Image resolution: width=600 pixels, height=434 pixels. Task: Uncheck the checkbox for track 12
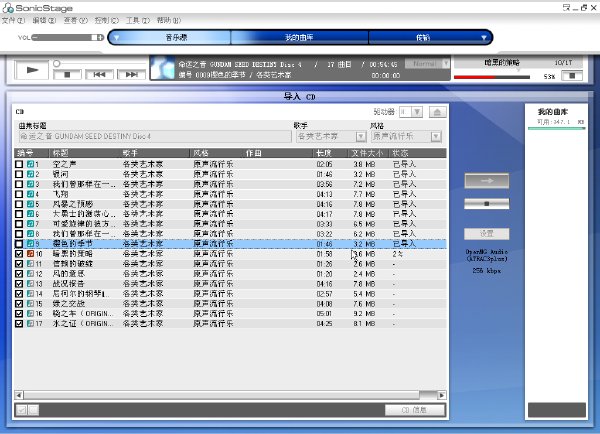19,274
